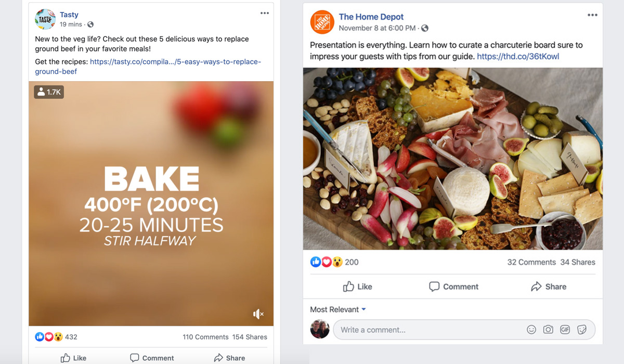
Task: Click the Write a comment field
Action: pos(426,330)
